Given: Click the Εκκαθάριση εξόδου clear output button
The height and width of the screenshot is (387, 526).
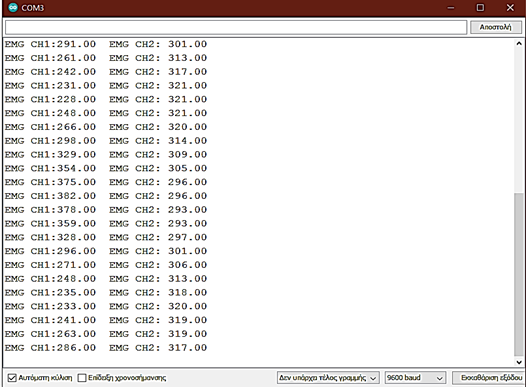Looking at the screenshot, I should pos(490,378).
